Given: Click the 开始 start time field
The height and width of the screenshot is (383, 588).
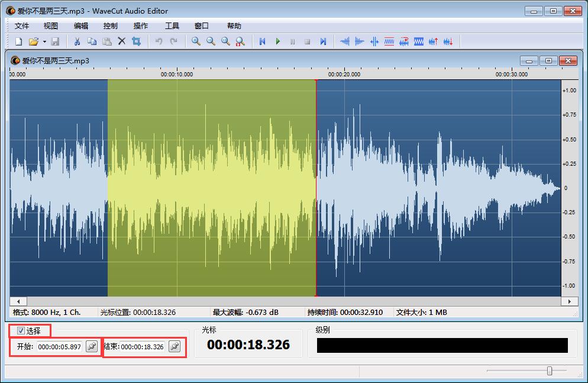Looking at the screenshot, I should [x=60, y=347].
